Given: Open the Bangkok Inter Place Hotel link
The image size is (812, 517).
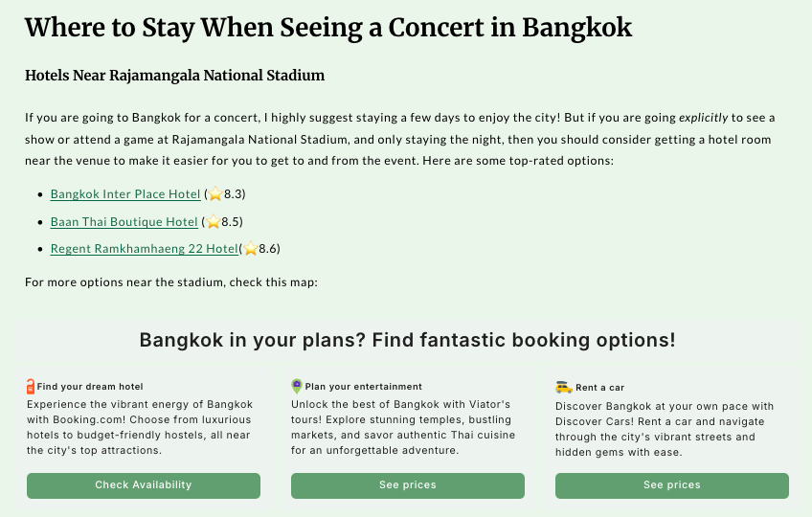Looking at the screenshot, I should 125,194.
